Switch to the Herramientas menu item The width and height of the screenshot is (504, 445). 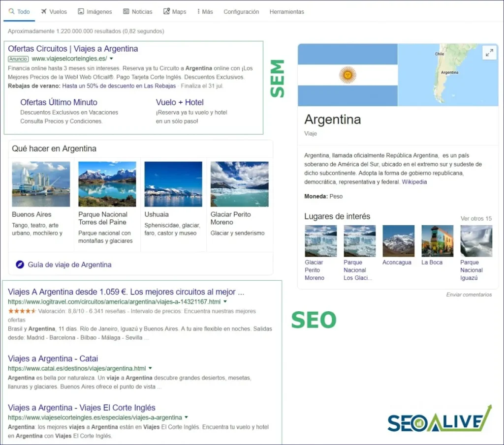click(x=286, y=12)
